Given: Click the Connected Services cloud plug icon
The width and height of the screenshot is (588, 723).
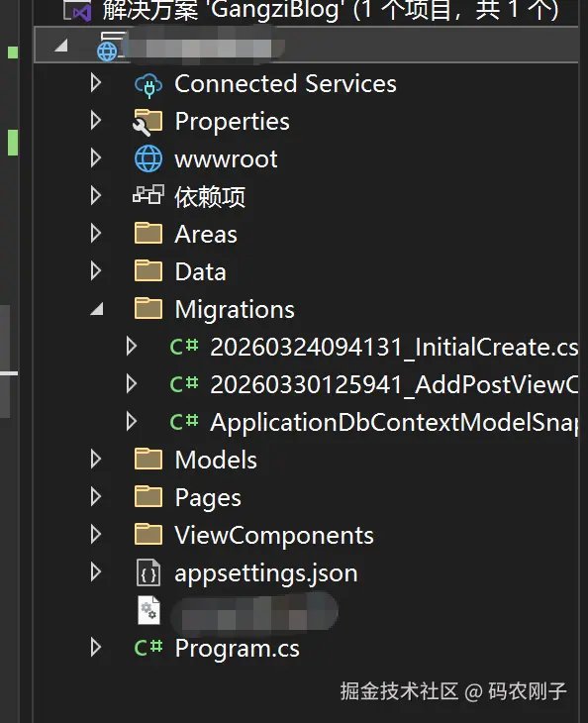Looking at the screenshot, I should 147,85.
